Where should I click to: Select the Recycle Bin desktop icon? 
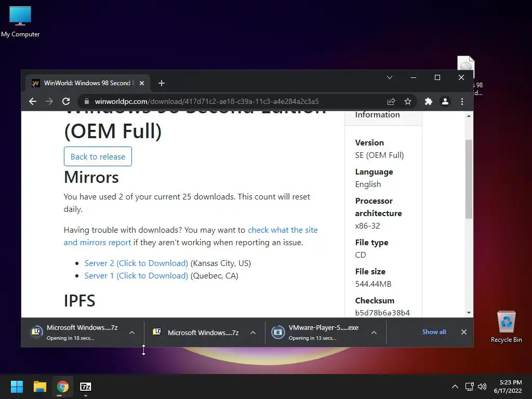(506, 327)
